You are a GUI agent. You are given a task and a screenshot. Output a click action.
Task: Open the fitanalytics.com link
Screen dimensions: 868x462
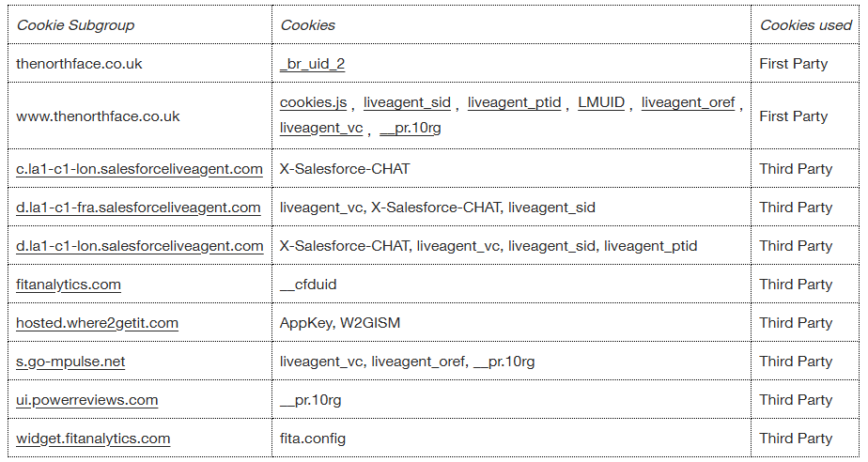[x=69, y=285]
